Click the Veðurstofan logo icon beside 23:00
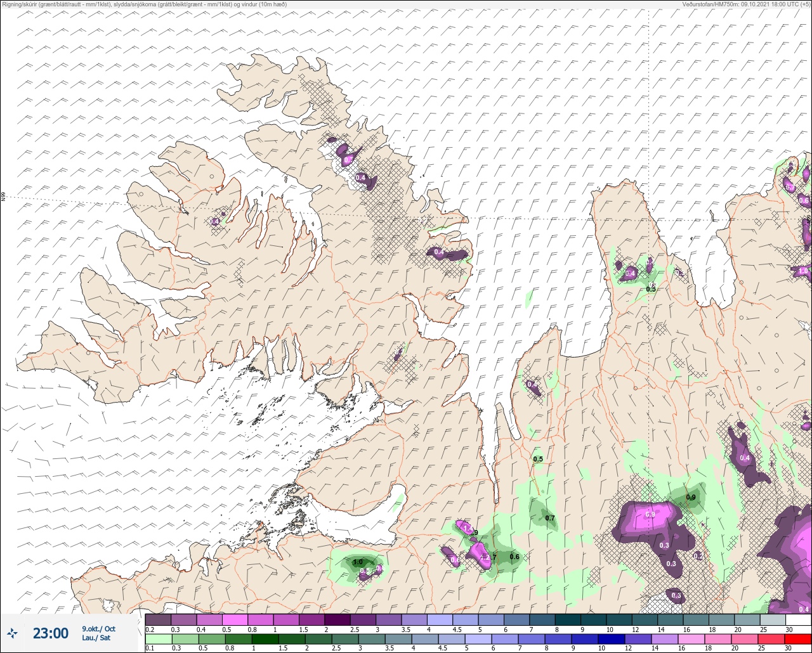812x653 pixels. pyautogui.click(x=12, y=633)
